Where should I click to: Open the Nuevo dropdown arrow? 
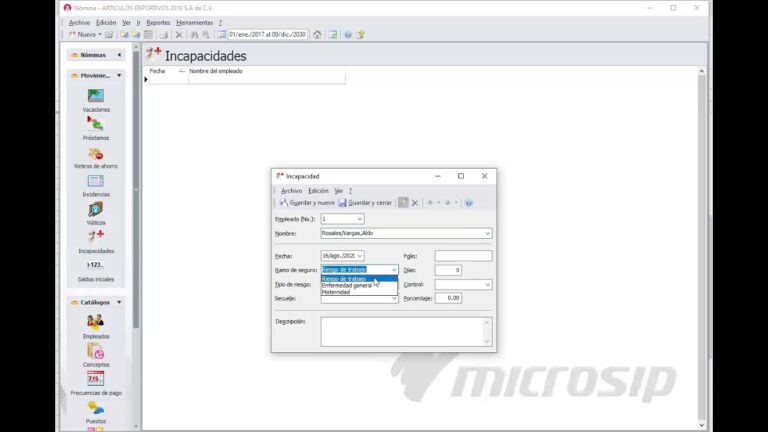100,35
